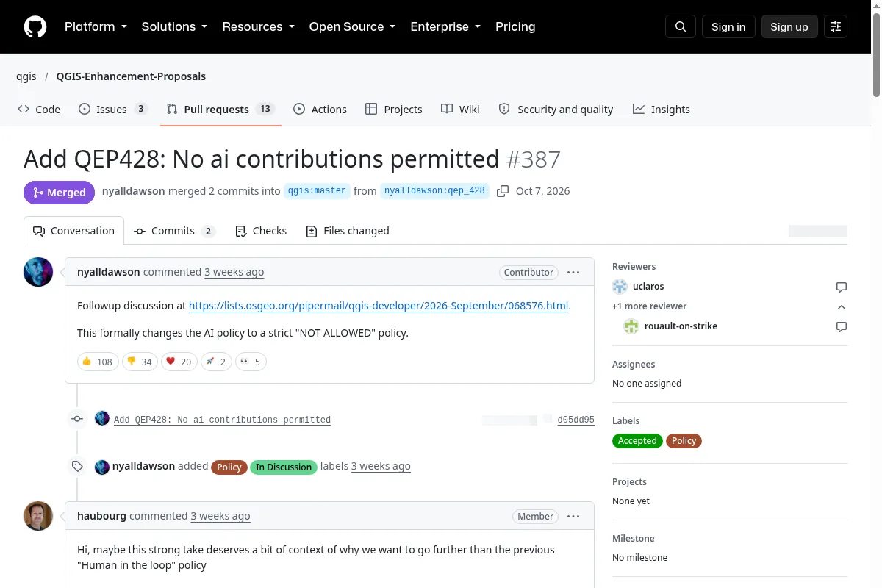Open the Projects tab

click(x=394, y=110)
